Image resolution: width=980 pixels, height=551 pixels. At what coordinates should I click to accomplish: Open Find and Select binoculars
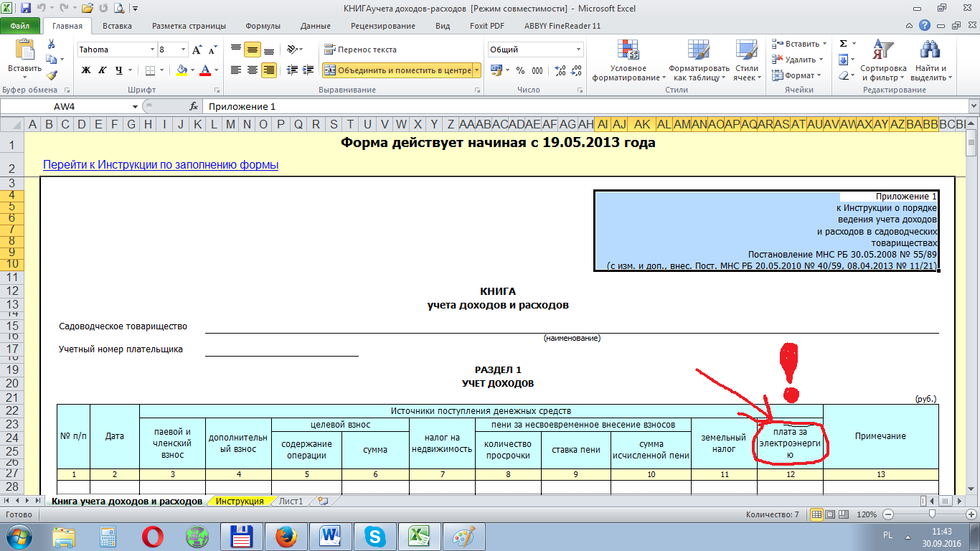pyautogui.click(x=930, y=60)
